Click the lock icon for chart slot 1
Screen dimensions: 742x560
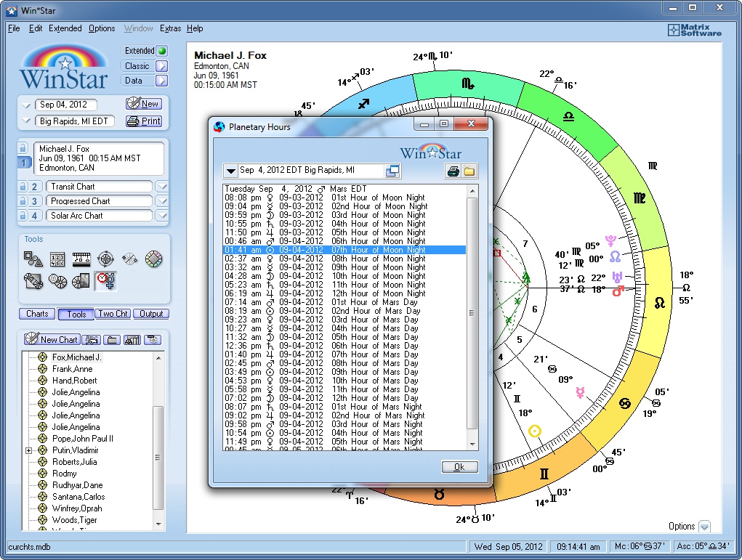[23, 148]
